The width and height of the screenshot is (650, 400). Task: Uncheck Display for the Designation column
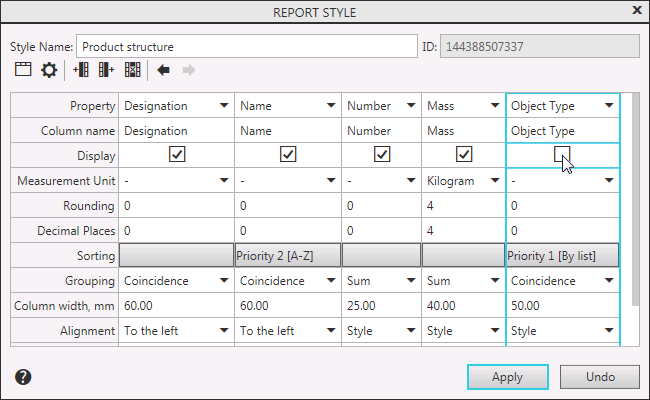pyautogui.click(x=177, y=155)
